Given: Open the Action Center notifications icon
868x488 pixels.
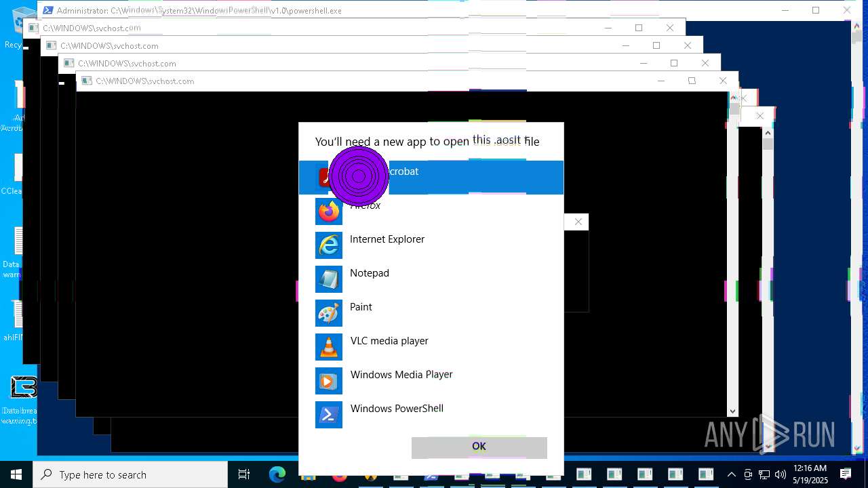Looking at the screenshot, I should (x=846, y=474).
